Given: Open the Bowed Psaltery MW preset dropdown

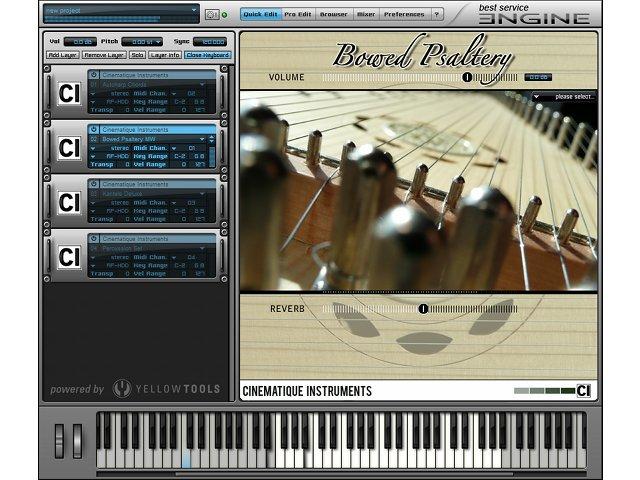Looking at the screenshot, I should pyautogui.click(x=200, y=139).
